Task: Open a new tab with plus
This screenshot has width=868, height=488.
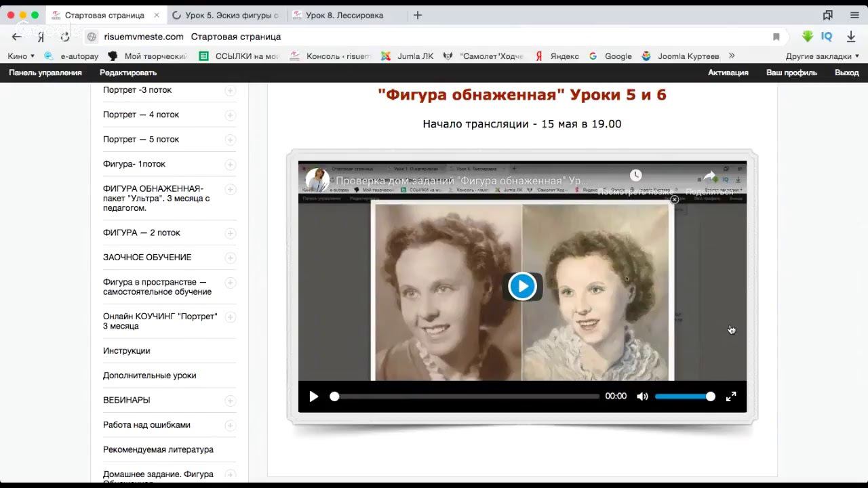Action: coord(418,15)
